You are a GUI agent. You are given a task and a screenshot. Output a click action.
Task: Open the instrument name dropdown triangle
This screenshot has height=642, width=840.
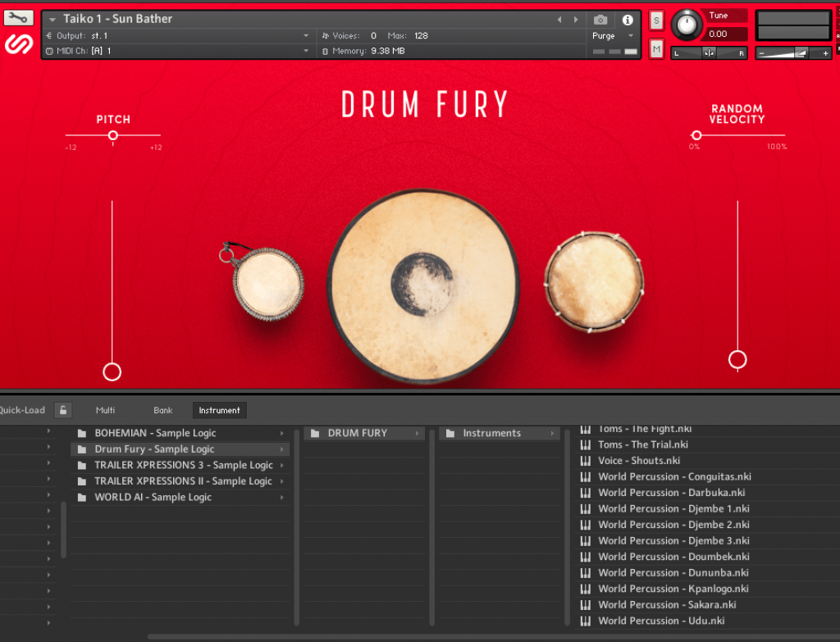coord(52,20)
